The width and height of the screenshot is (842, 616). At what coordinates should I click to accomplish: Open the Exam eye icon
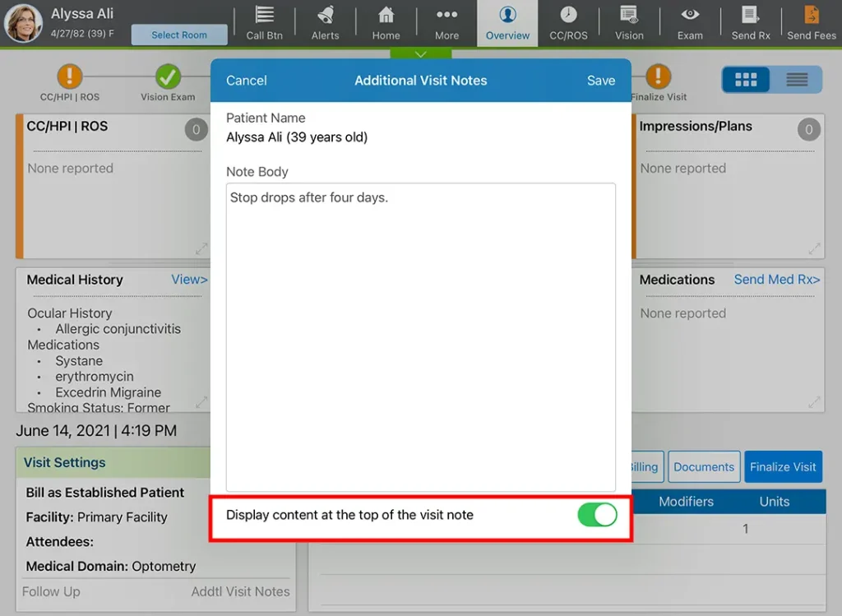pos(690,23)
